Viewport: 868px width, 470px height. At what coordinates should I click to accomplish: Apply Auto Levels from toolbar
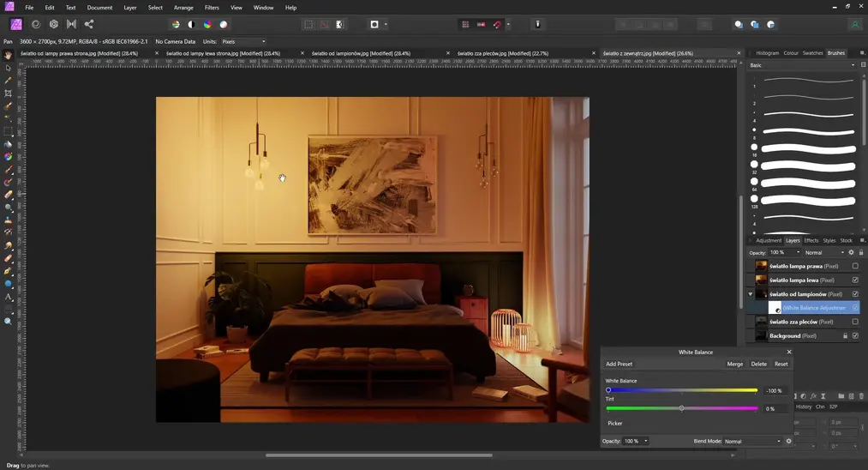pos(176,24)
